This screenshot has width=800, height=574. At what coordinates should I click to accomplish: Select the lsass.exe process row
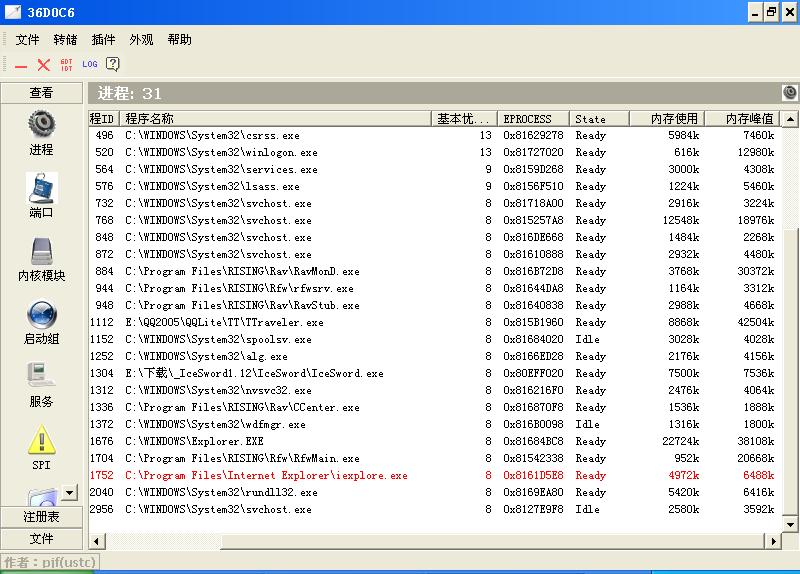pos(434,186)
